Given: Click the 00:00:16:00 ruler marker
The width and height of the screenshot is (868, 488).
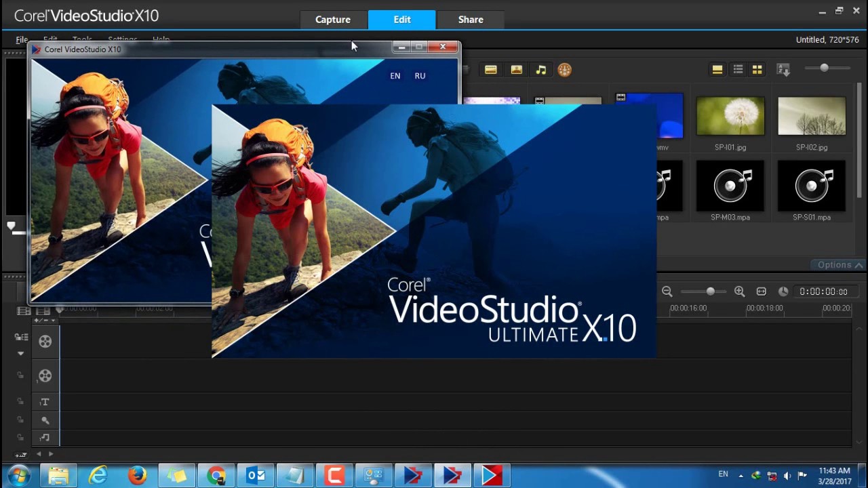Looking at the screenshot, I should (688, 308).
